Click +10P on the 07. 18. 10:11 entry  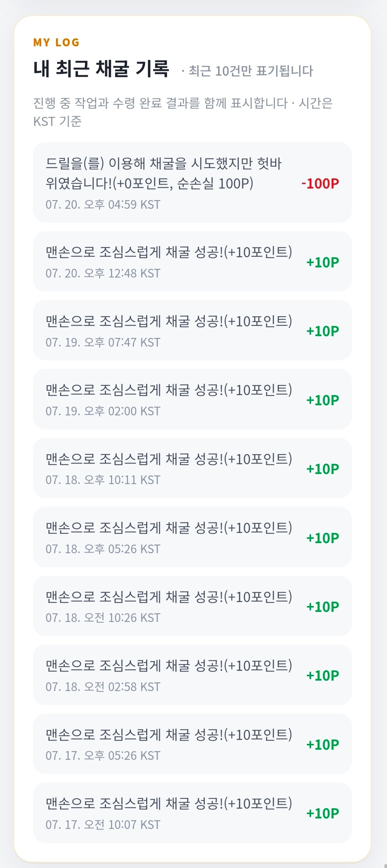coord(323,469)
